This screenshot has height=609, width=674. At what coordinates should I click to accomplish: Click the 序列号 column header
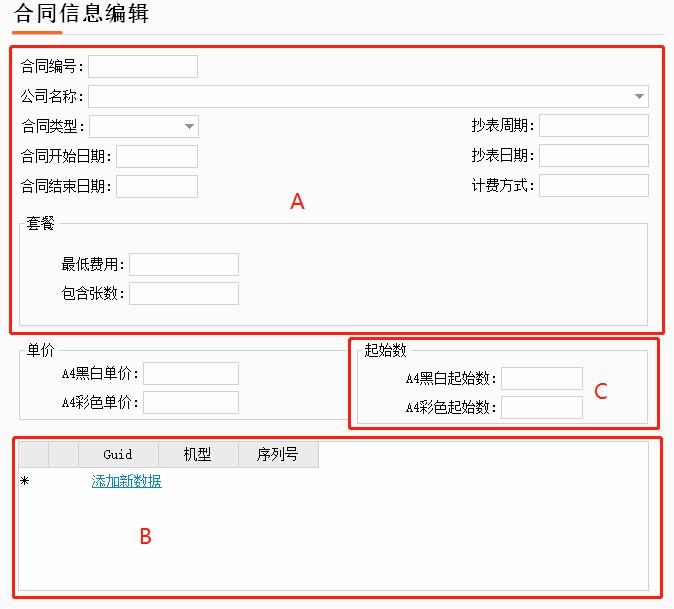click(x=278, y=454)
